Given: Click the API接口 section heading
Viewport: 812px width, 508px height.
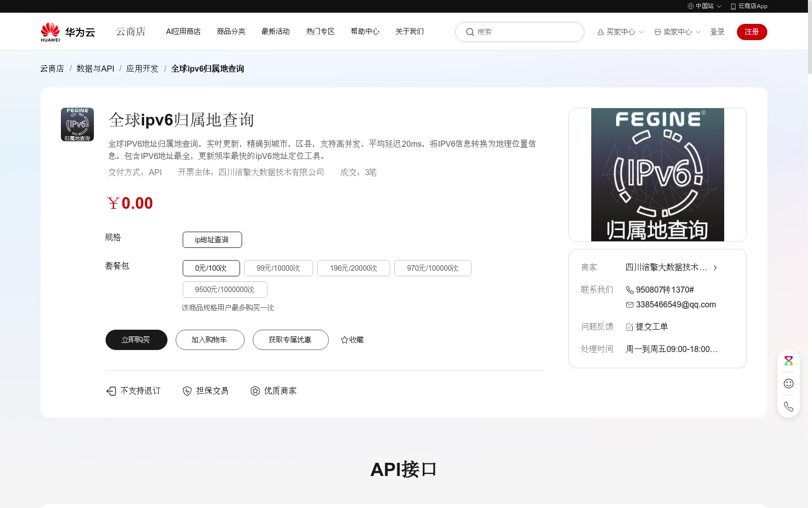Looking at the screenshot, I should pos(403,469).
